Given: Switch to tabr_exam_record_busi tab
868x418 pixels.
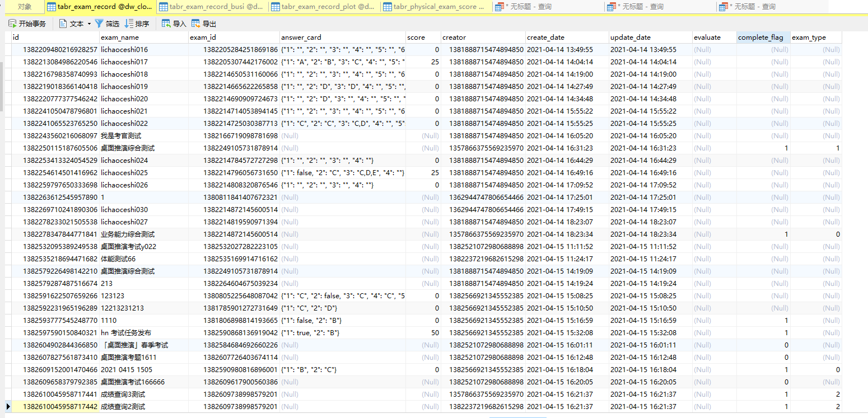Looking at the screenshot, I should tap(212, 7).
